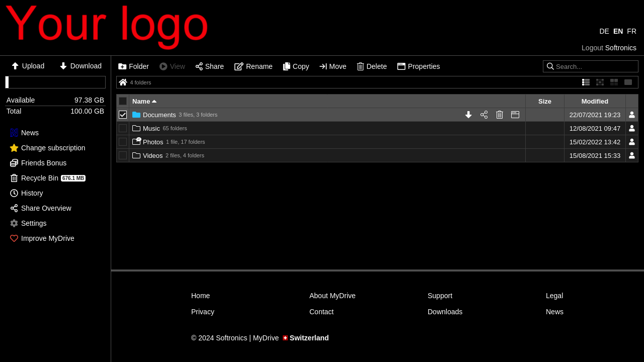This screenshot has width=644, height=362.
Task: Open the Photos folder
Action: (x=153, y=142)
